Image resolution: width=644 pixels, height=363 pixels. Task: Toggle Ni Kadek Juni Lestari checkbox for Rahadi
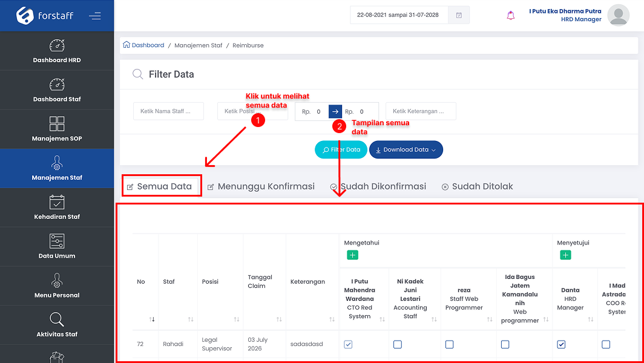[398, 344]
